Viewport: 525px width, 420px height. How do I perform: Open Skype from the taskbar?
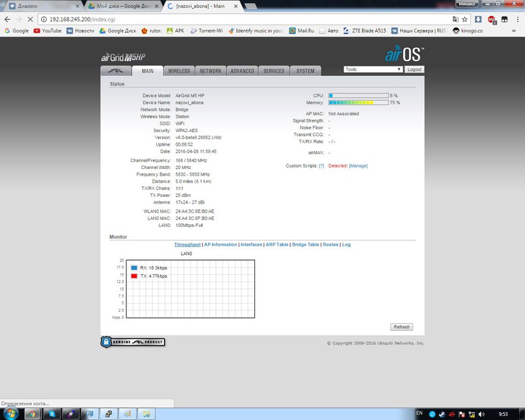click(52, 414)
